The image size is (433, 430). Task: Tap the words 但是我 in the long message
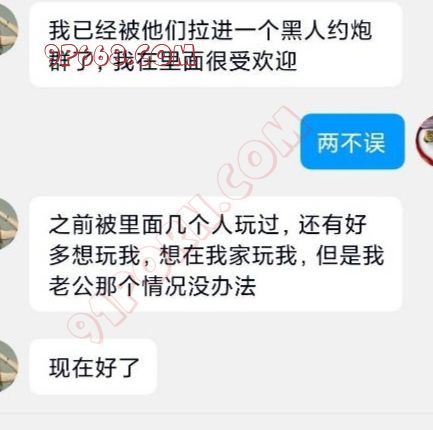(350, 256)
